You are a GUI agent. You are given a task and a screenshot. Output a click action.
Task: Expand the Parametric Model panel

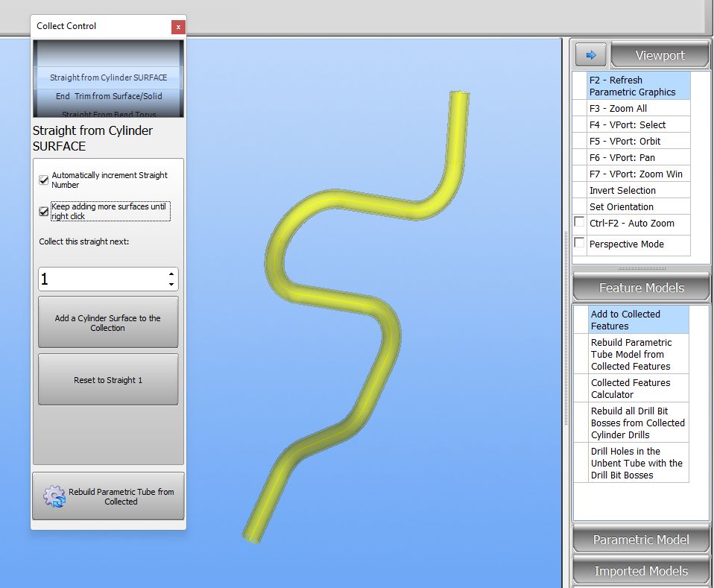point(640,540)
